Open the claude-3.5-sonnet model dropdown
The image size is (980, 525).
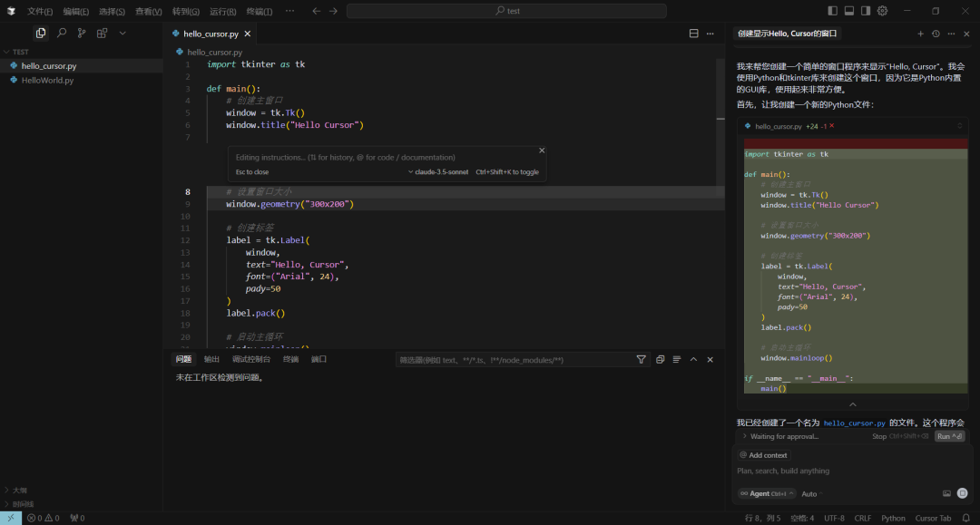[x=438, y=172]
